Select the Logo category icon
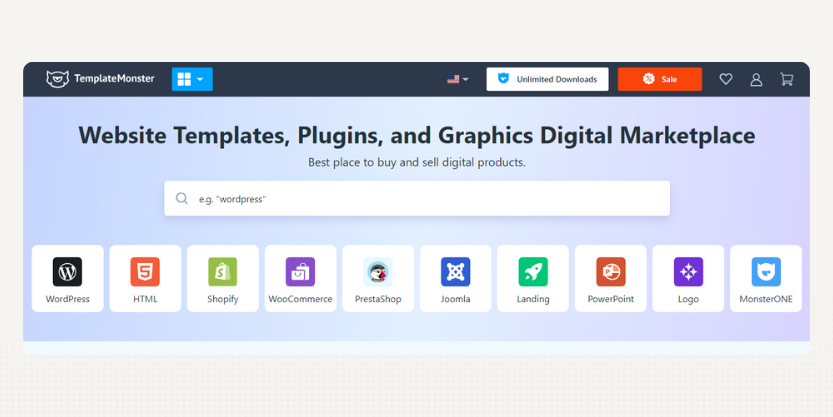Image resolution: width=833 pixels, height=417 pixels. point(688,271)
